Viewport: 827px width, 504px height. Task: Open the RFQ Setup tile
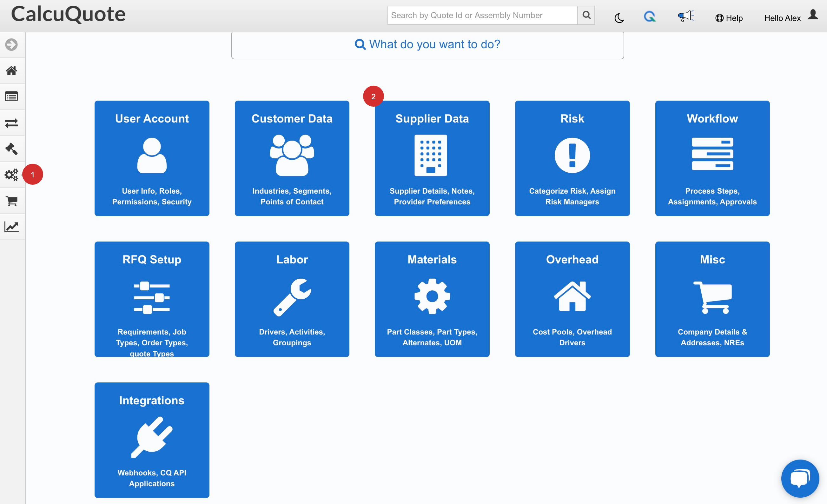(x=152, y=299)
